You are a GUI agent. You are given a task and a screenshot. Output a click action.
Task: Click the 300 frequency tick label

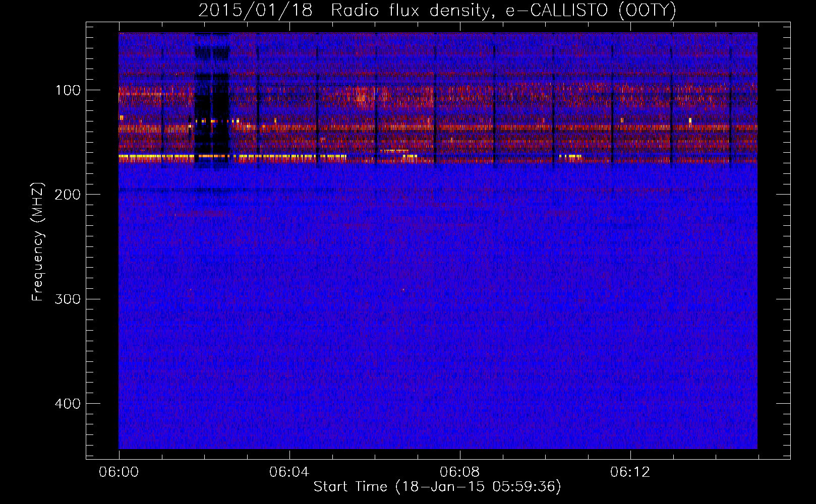pyautogui.click(x=69, y=299)
